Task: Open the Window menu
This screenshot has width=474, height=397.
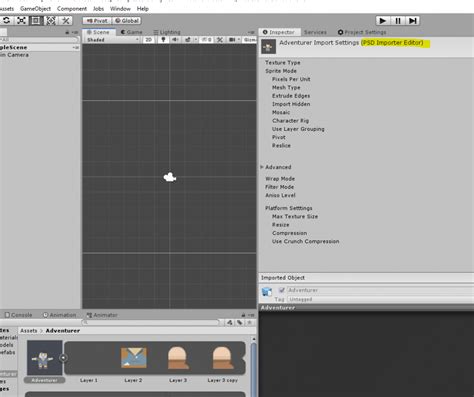Action: coord(120,9)
